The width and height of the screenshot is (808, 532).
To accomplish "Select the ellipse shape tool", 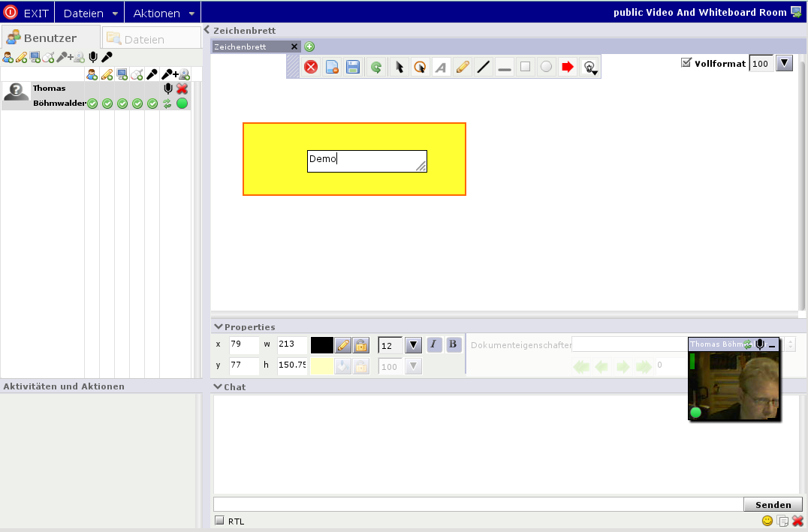I will [x=547, y=68].
